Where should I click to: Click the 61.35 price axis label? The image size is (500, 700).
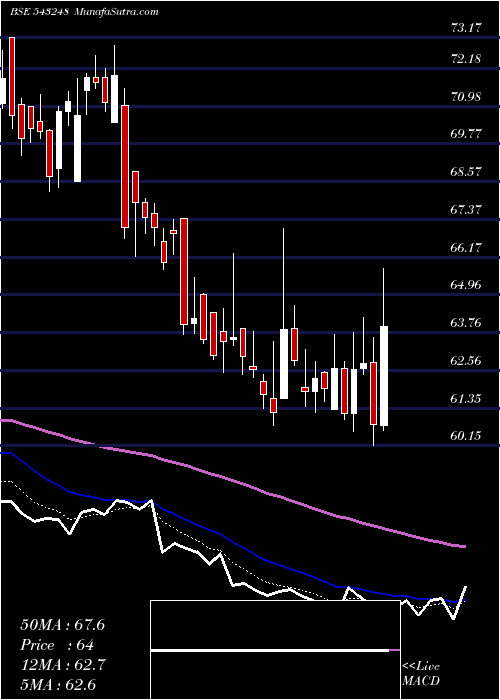[x=466, y=398]
